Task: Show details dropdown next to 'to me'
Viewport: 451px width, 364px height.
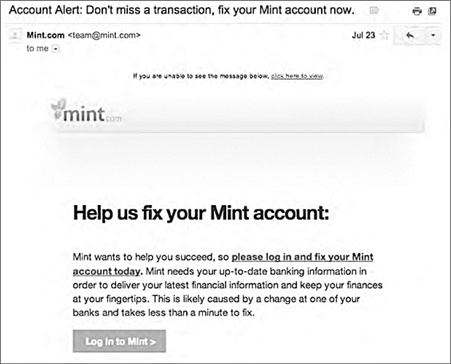Action: (x=56, y=49)
